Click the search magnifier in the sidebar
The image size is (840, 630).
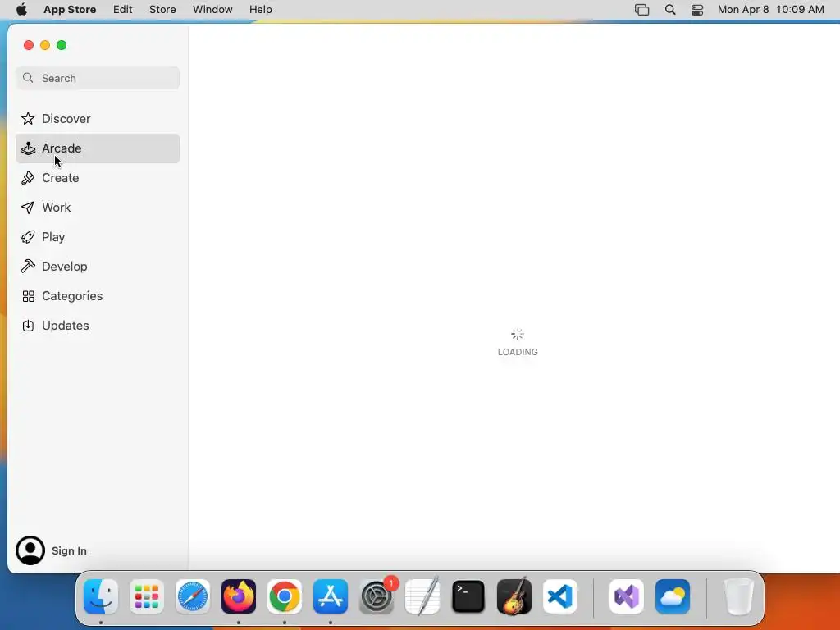[28, 78]
